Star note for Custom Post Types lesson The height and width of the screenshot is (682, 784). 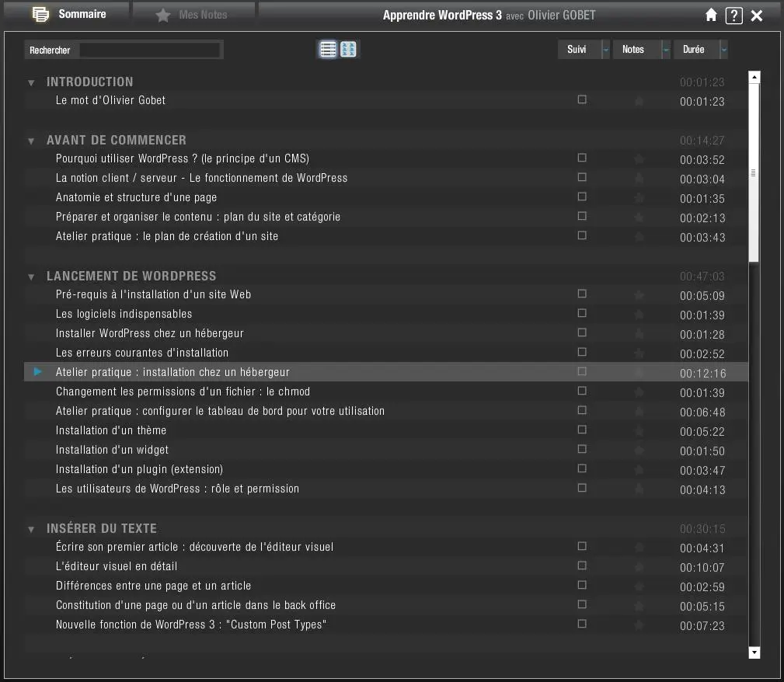click(639, 625)
